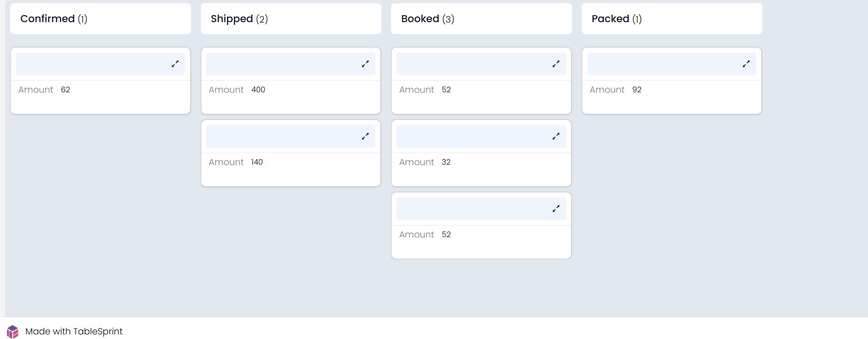Screen dimensions: 868x339
Task: Expand the Shipped card with Amount 140
Action: tap(365, 137)
